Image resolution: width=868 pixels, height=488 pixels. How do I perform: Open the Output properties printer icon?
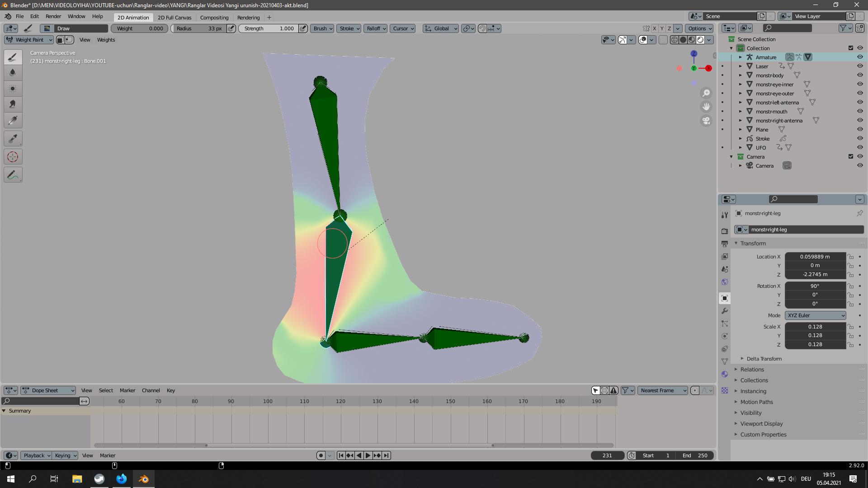(725, 244)
